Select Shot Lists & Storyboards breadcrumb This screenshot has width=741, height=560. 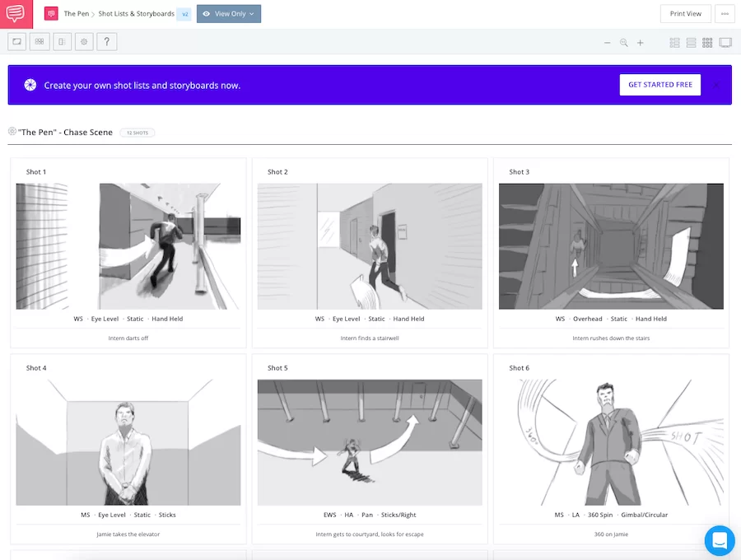point(136,14)
